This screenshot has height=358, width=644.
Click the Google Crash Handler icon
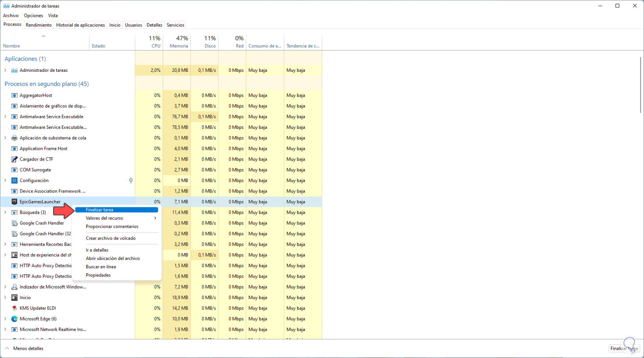pyautogui.click(x=14, y=223)
